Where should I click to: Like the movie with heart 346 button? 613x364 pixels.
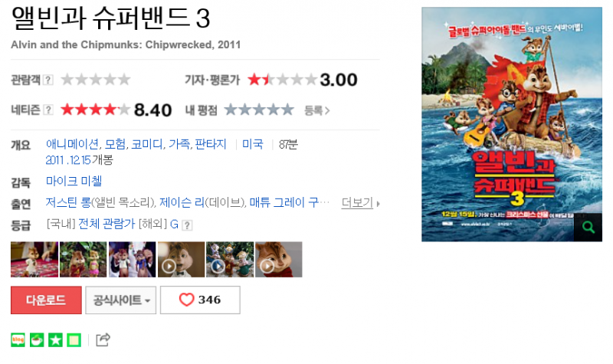[x=200, y=300]
